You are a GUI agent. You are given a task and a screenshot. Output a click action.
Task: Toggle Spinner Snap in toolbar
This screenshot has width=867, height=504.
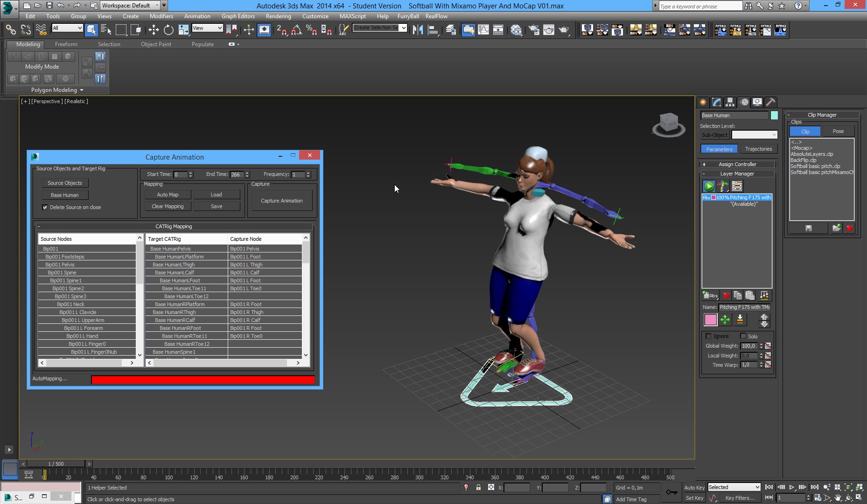pyautogui.click(x=327, y=30)
